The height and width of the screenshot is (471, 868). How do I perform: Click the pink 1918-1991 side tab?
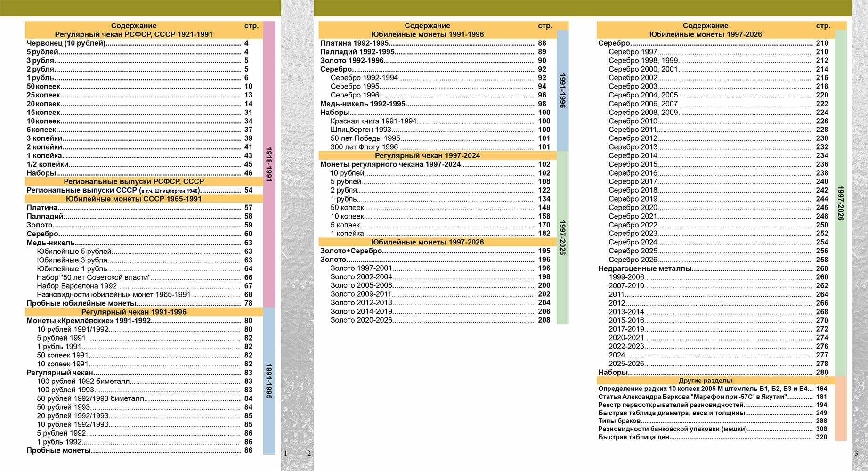point(269,164)
